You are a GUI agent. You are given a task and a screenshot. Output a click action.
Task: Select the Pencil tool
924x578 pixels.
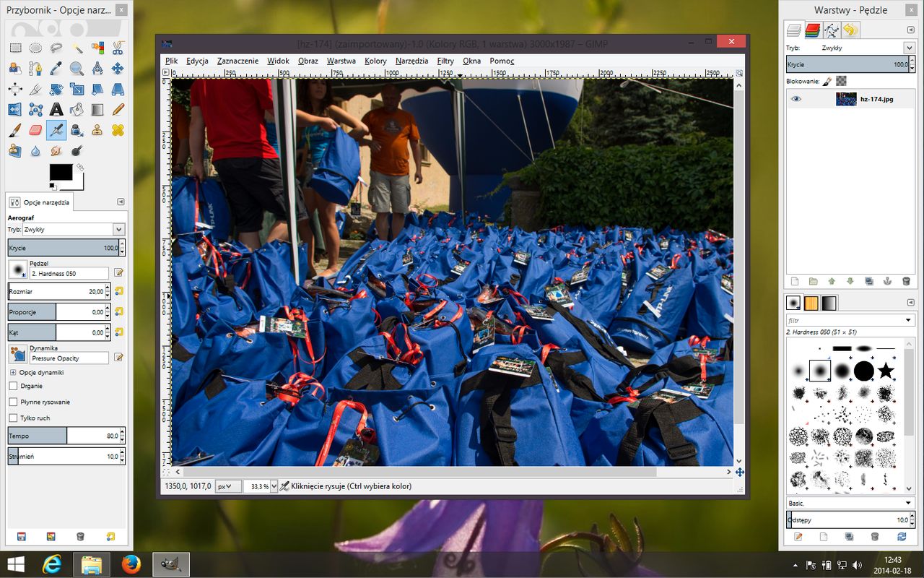[118, 110]
